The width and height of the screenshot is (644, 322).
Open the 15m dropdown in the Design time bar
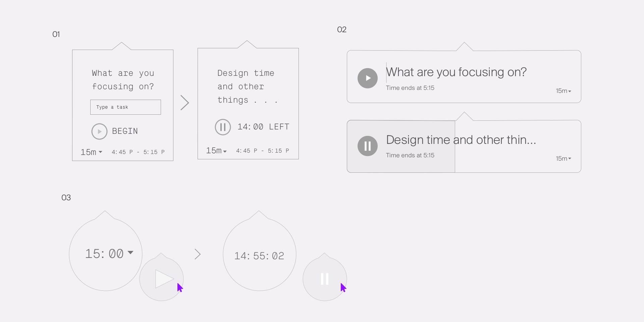click(563, 159)
